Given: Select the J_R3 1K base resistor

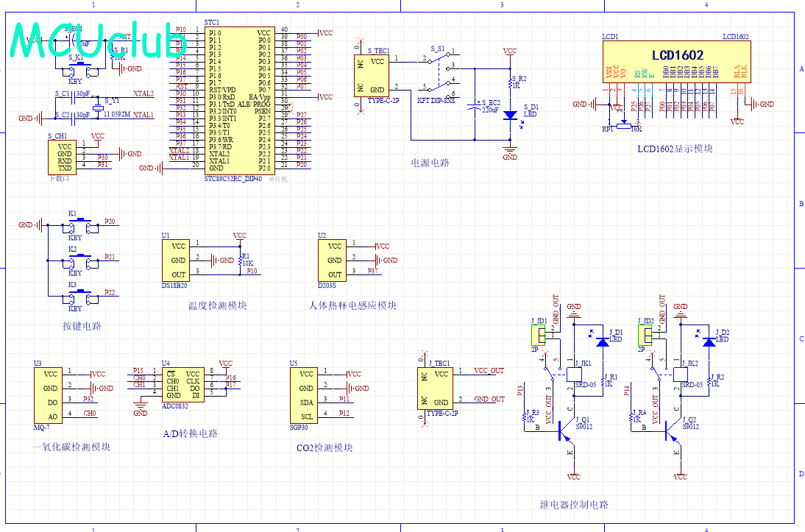Looking at the screenshot, I should click(525, 417).
